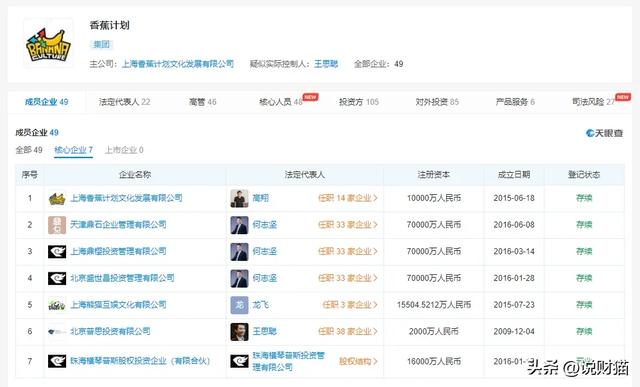Click the 天眼查 logo
This screenshot has width=640, height=387.
[604, 133]
